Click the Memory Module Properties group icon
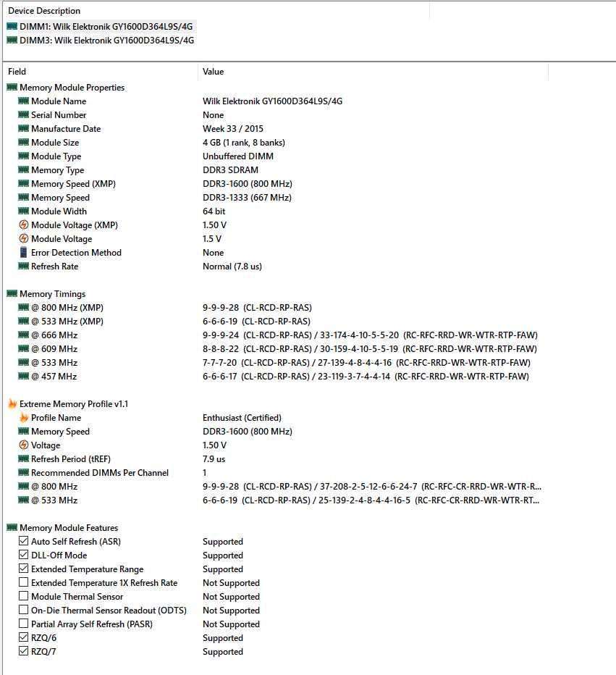The width and height of the screenshot is (616, 675). [x=12, y=88]
